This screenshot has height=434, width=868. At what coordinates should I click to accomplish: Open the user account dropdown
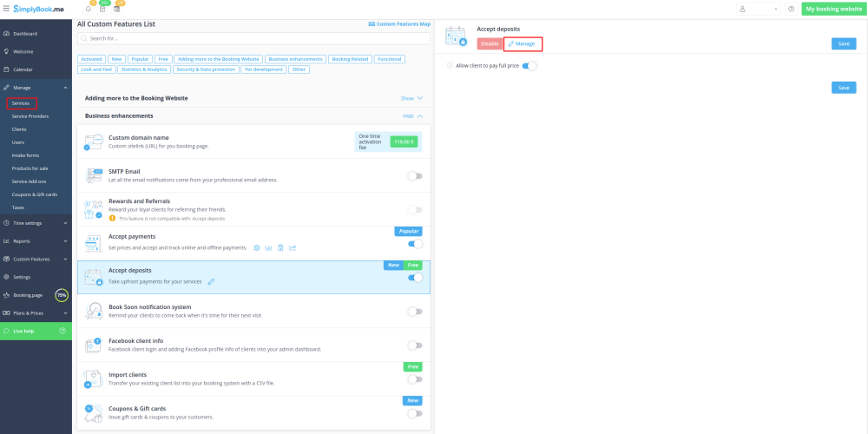(x=758, y=9)
